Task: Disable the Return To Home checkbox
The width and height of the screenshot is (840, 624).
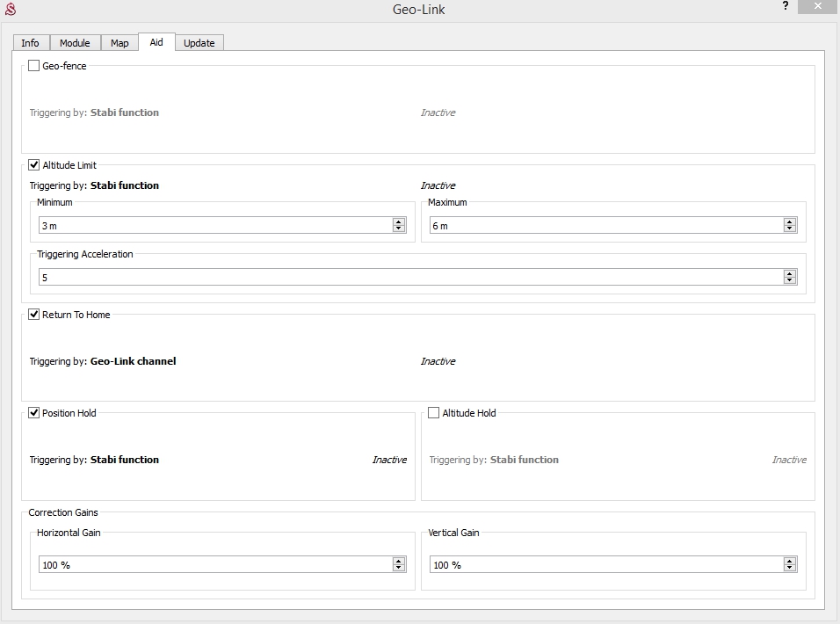Action: [x=34, y=315]
